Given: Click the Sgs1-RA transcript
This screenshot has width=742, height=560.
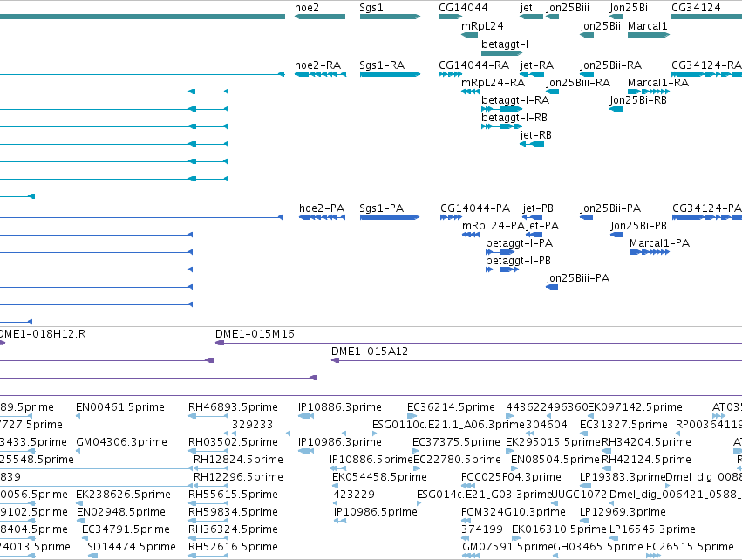Looking at the screenshot, I should pos(390,74).
